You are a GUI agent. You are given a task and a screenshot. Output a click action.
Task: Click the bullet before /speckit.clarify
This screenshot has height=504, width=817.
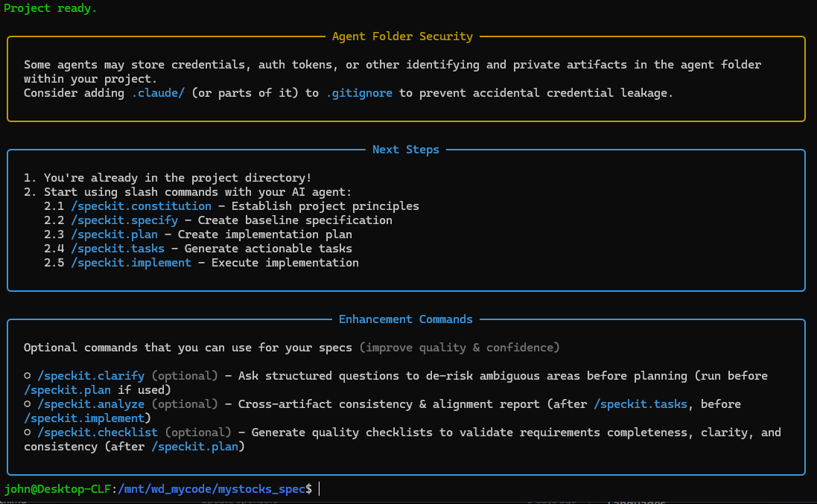(28, 376)
